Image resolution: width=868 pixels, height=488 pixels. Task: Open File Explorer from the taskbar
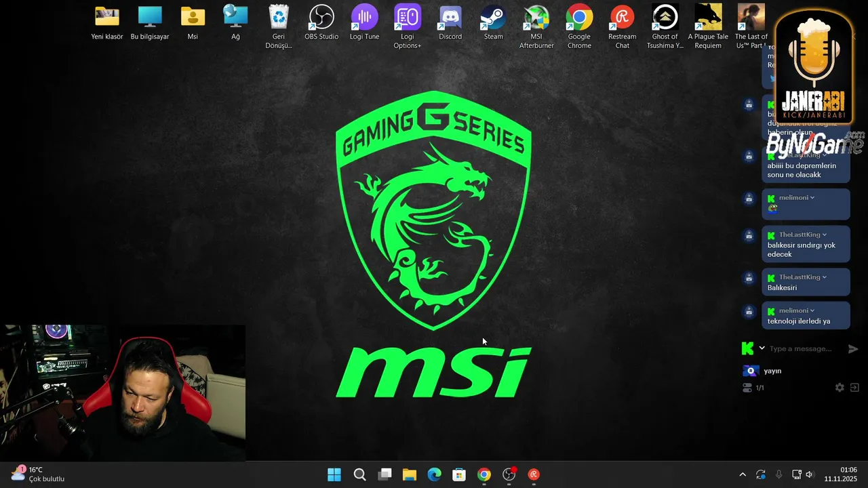pyautogui.click(x=410, y=474)
